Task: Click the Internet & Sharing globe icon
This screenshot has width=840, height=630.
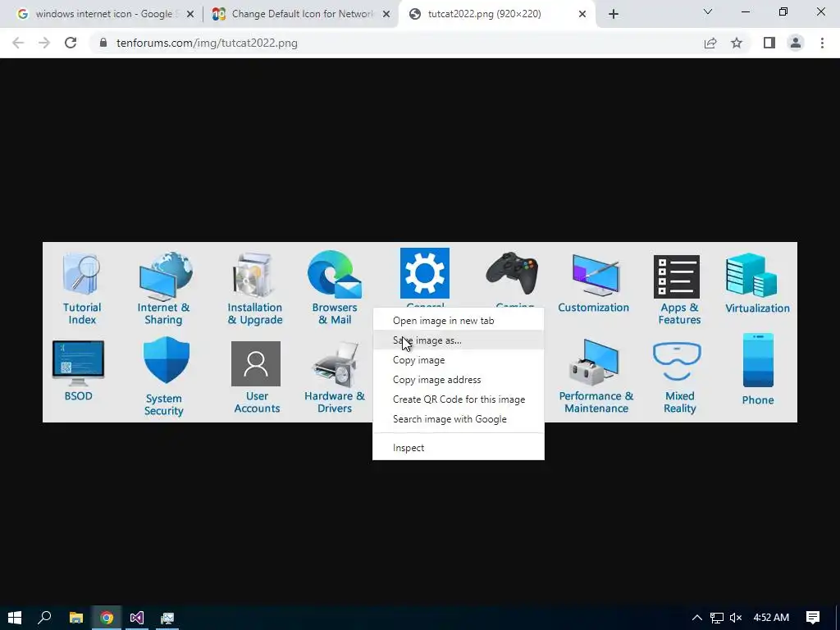Action: [x=166, y=276]
